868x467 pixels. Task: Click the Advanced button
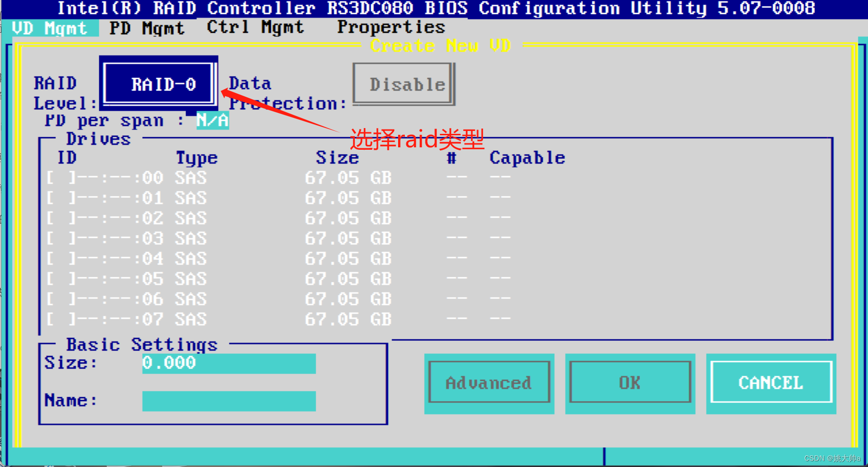[488, 382]
